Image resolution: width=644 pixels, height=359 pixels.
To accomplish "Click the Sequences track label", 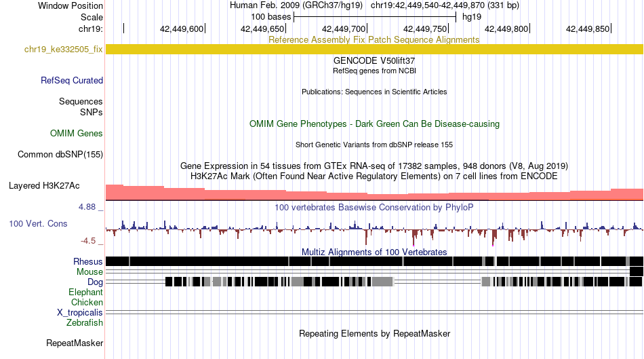I will pyautogui.click(x=81, y=101).
